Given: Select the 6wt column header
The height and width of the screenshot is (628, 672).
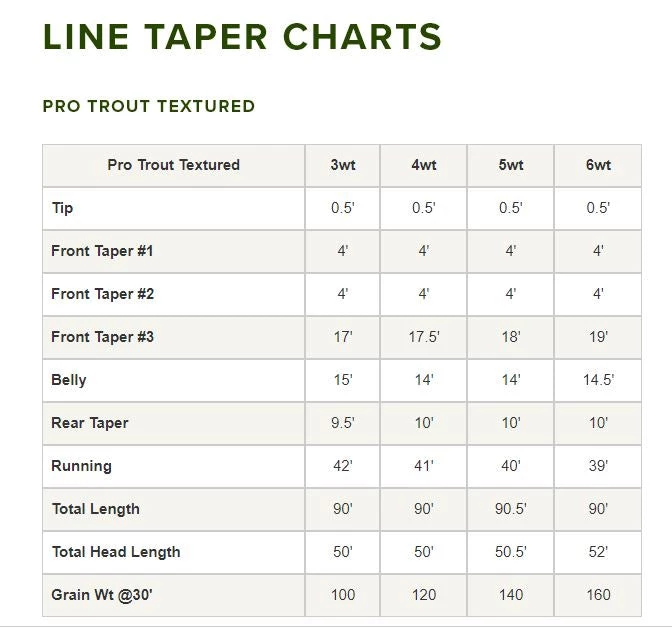Looking at the screenshot, I should click(x=598, y=165).
